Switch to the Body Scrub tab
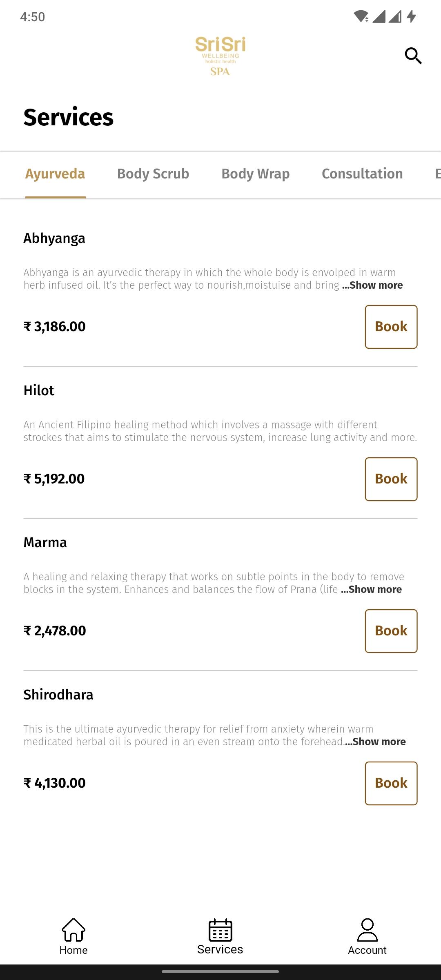The width and height of the screenshot is (441, 980). [153, 174]
